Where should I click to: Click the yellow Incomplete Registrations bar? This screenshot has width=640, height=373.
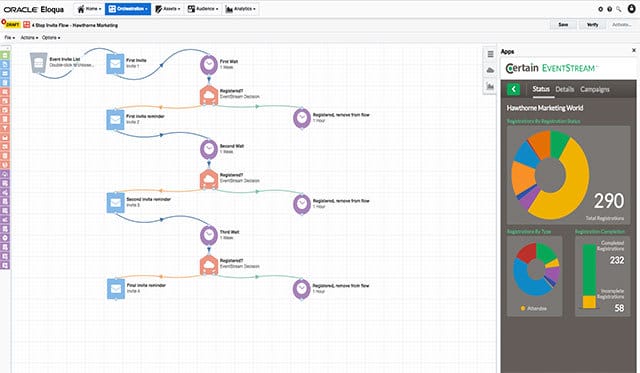click(589, 302)
